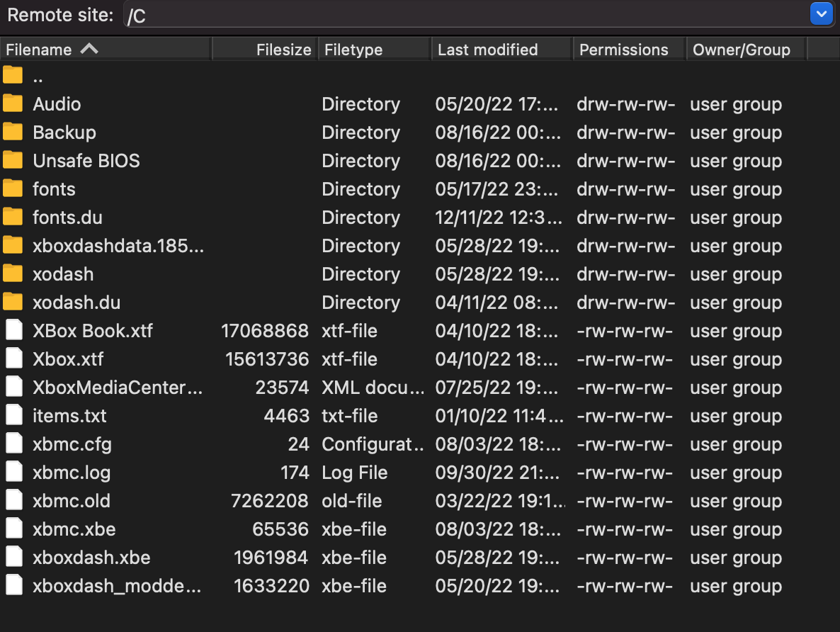Click the xbmc.xbe file icon
The image size is (840, 632).
tap(14, 529)
